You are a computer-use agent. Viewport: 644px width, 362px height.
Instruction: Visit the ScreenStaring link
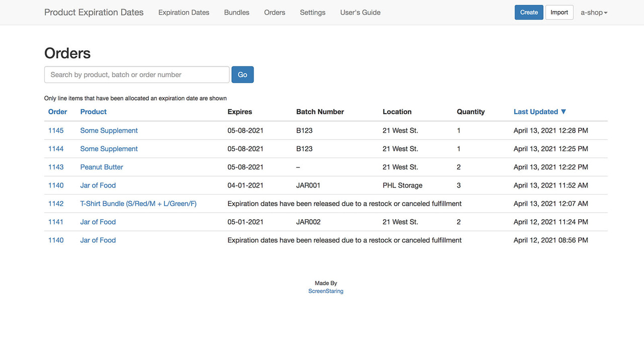tap(326, 291)
